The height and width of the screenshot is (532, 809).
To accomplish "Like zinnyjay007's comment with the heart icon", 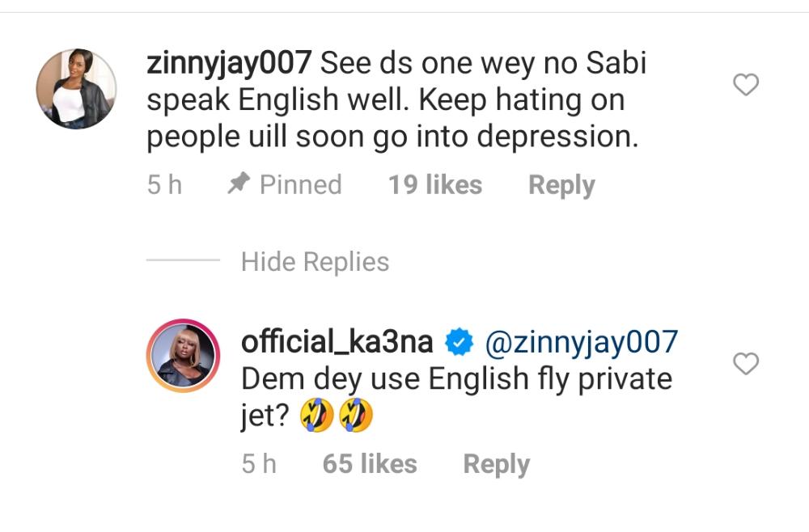I will (745, 84).
